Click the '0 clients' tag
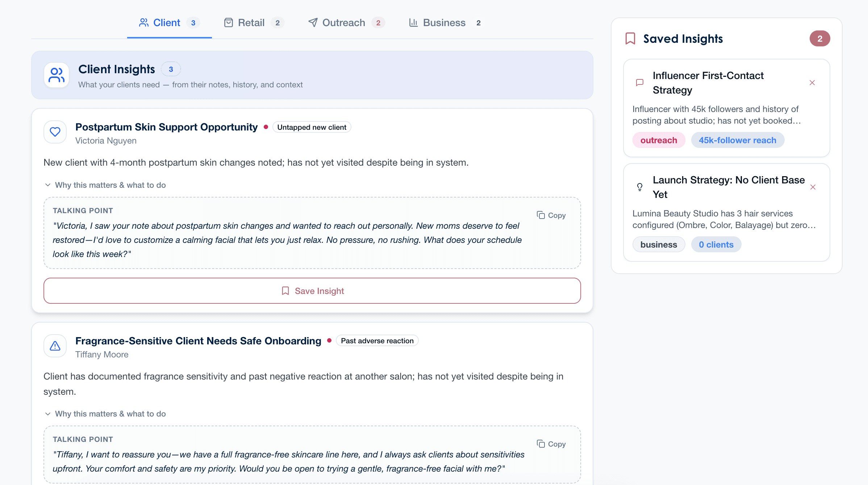 click(x=716, y=245)
